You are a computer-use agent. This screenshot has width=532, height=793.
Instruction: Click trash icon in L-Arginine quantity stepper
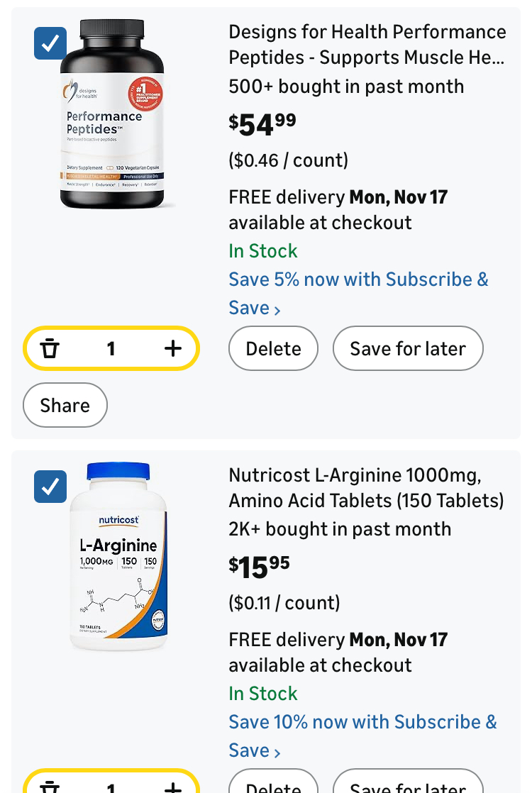click(x=50, y=787)
